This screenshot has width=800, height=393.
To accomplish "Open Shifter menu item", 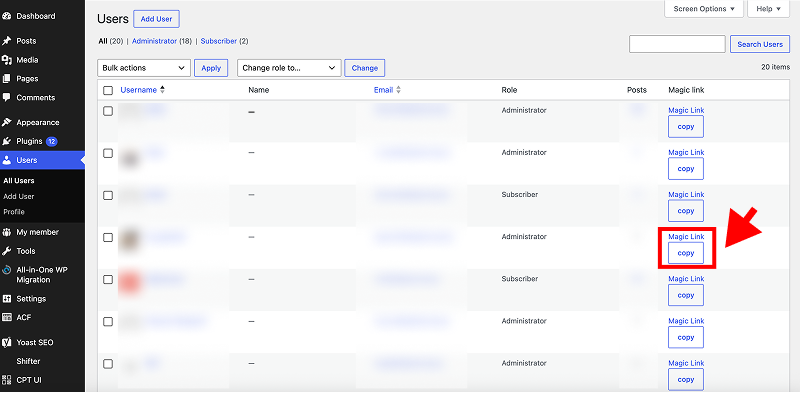I will [x=28, y=361].
